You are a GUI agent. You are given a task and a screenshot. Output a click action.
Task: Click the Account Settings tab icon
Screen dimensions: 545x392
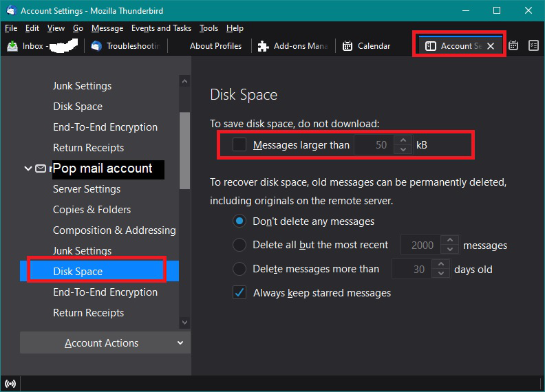pos(430,46)
